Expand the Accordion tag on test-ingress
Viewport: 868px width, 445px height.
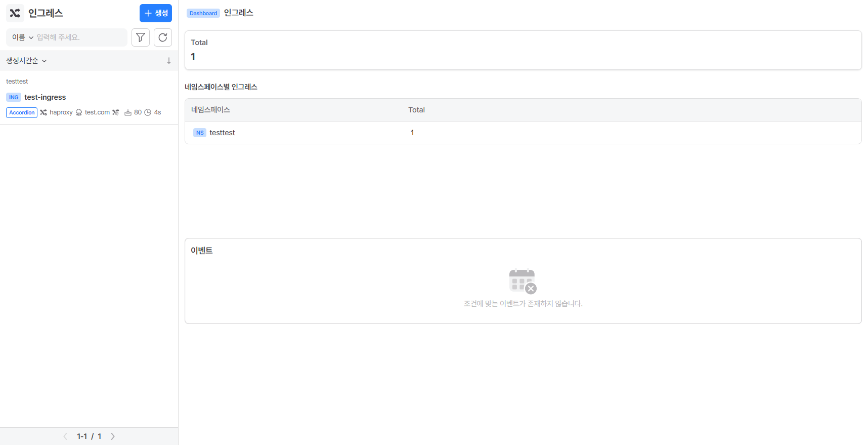coord(22,112)
